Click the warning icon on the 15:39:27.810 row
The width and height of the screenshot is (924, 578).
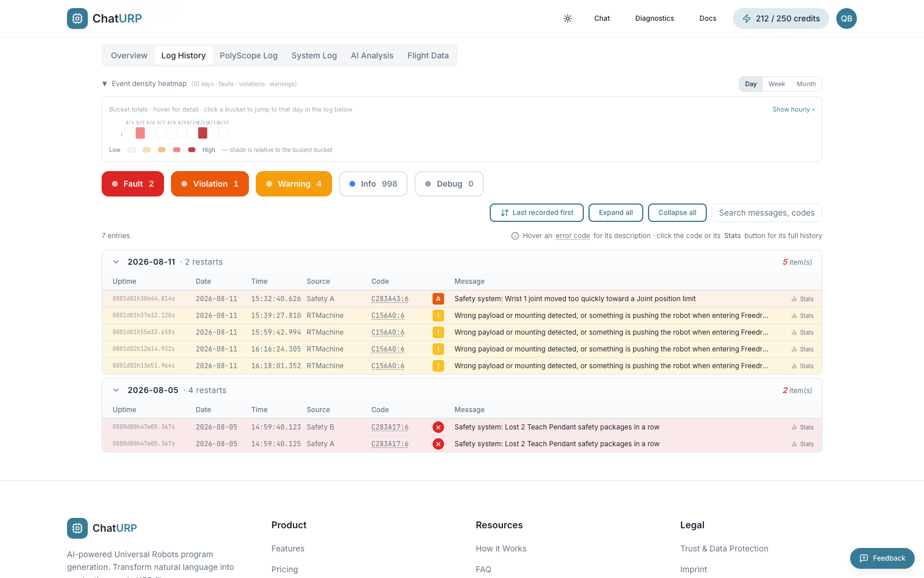(x=438, y=316)
